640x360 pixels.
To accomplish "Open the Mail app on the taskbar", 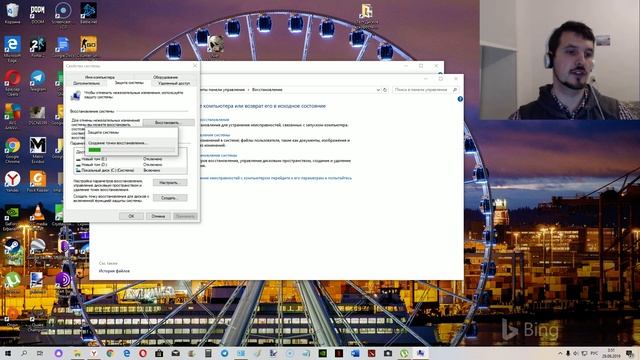I will pyautogui.click(x=176, y=353).
